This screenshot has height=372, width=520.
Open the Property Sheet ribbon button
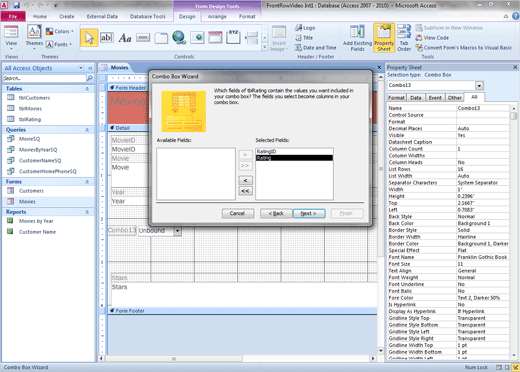coord(384,37)
